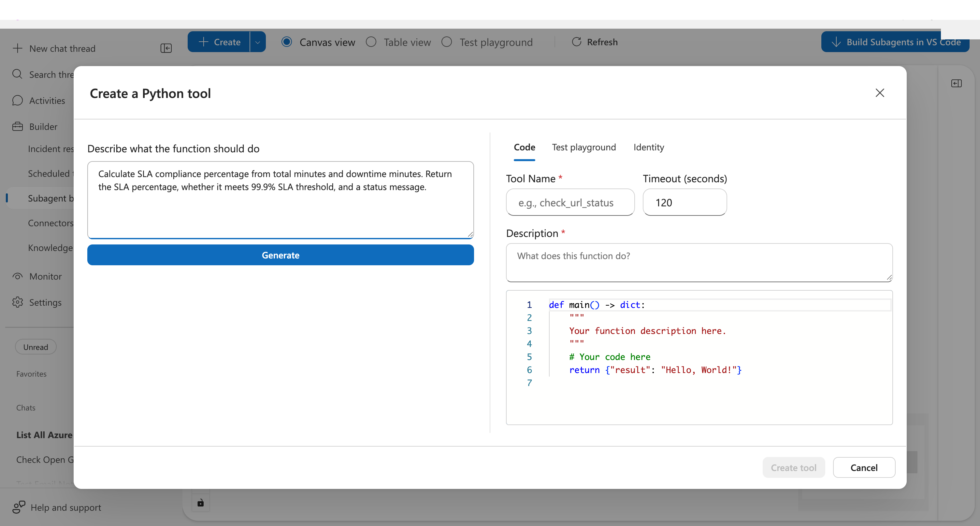Click the function description prompt text box
980x526 pixels.
tap(281, 200)
